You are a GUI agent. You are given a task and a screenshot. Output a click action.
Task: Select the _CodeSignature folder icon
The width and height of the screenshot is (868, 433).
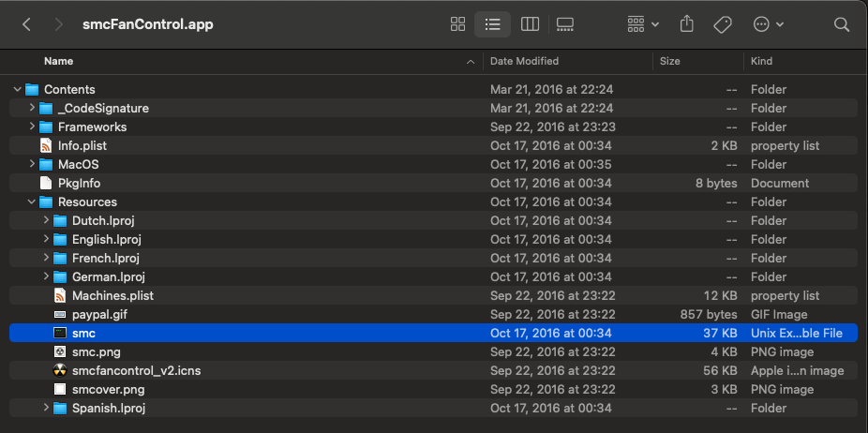(x=46, y=108)
